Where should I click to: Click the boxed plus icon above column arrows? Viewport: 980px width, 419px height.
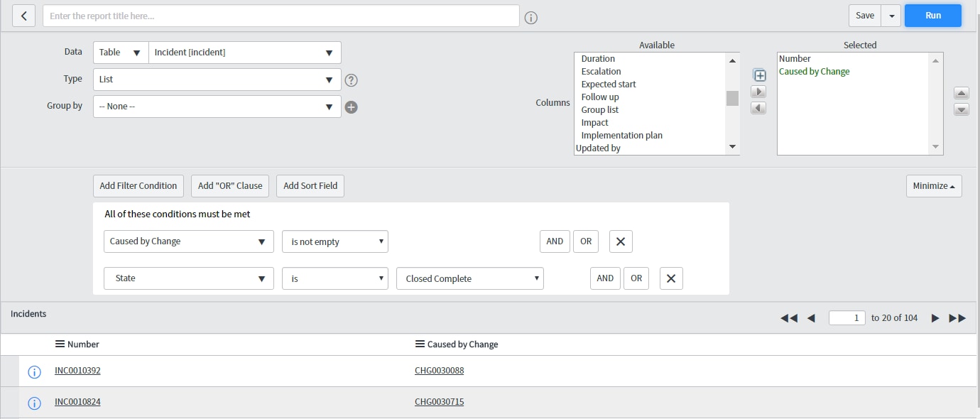(x=759, y=75)
